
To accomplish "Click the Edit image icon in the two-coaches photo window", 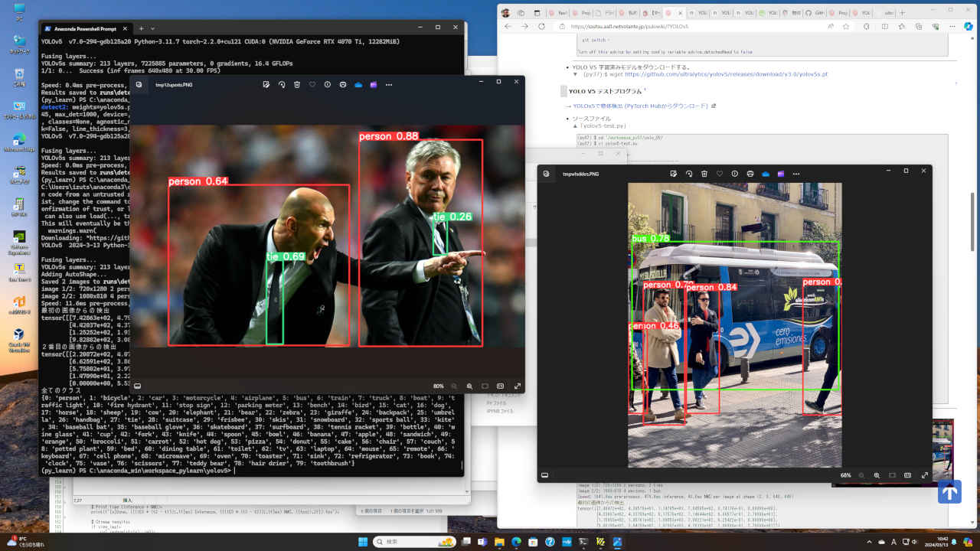I will (266, 84).
